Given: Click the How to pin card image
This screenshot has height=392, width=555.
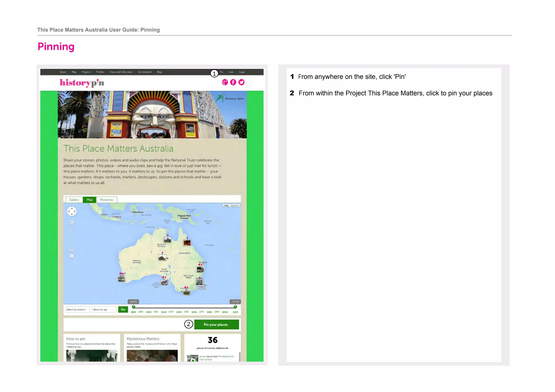Looking at the screenshot, I should (x=92, y=356).
